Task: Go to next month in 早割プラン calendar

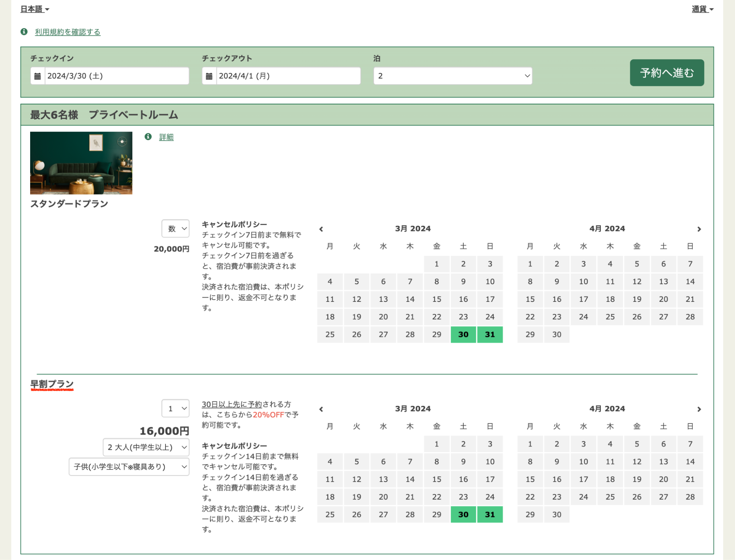Action: pos(699,409)
